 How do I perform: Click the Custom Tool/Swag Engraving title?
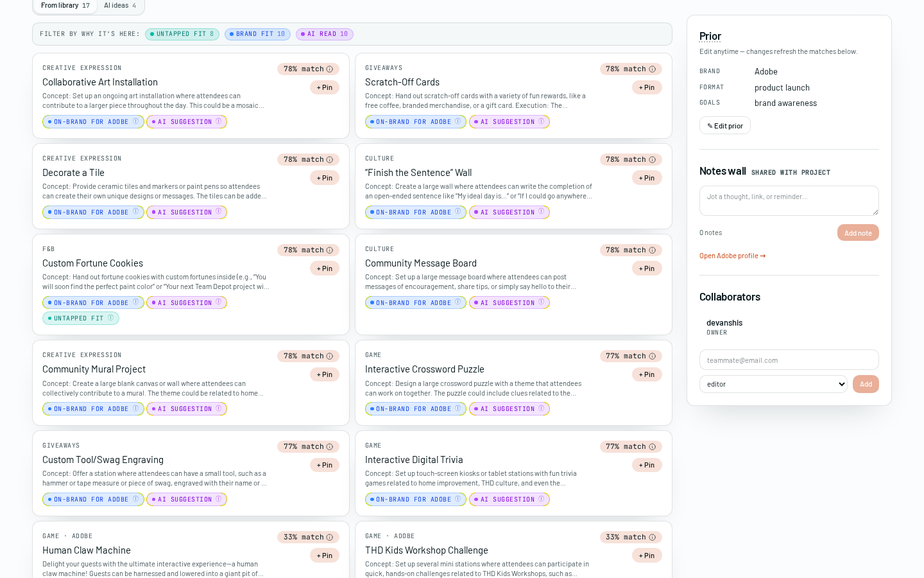tap(103, 460)
